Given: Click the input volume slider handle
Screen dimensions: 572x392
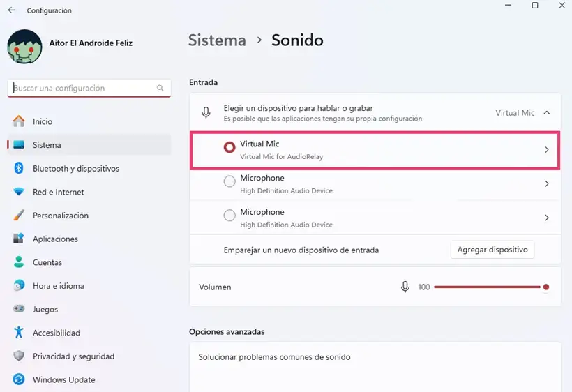Looking at the screenshot, I should tap(545, 287).
